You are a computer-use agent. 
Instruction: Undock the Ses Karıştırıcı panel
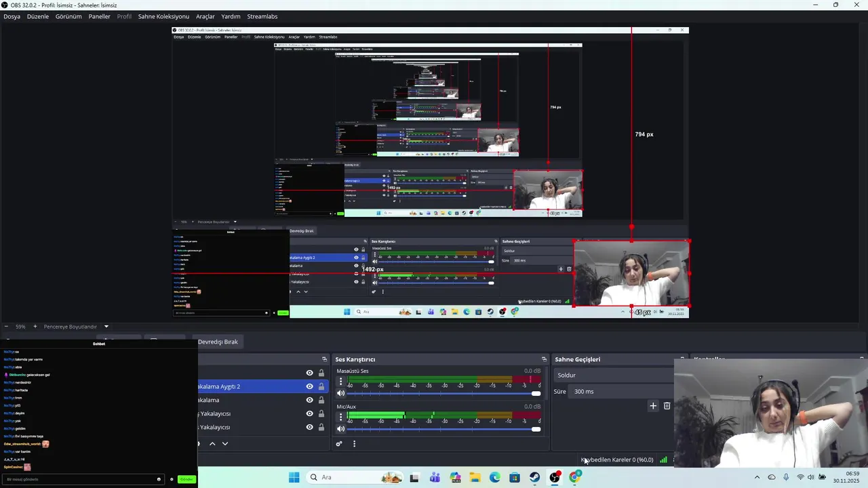point(544,359)
